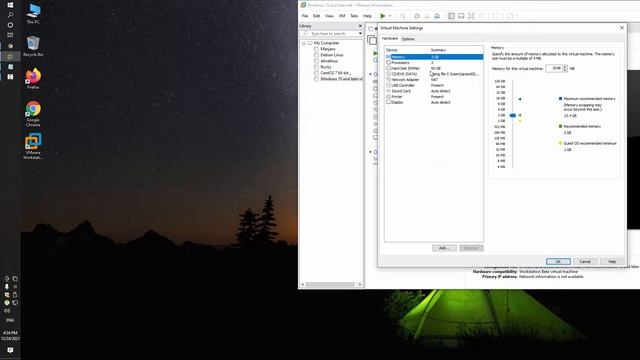The width and height of the screenshot is (640, 360).
Task: Select the Sound Card device
Action: pos(434,91)
